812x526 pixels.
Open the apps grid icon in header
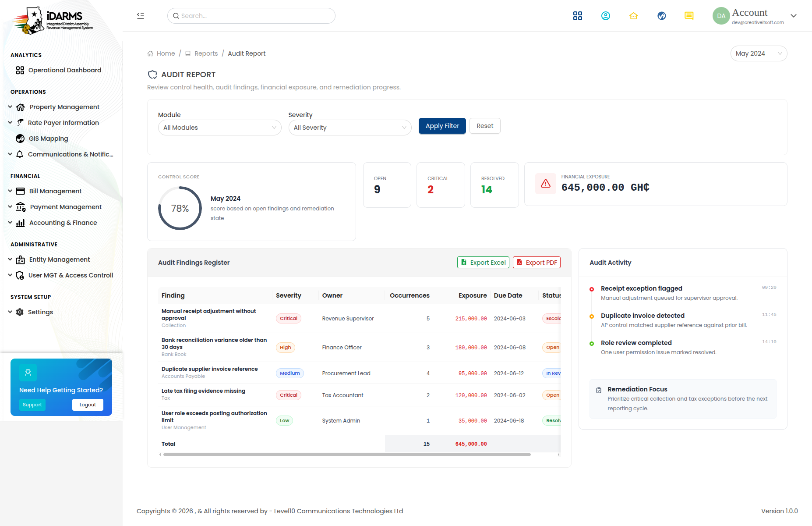click(x=578, y=16)
